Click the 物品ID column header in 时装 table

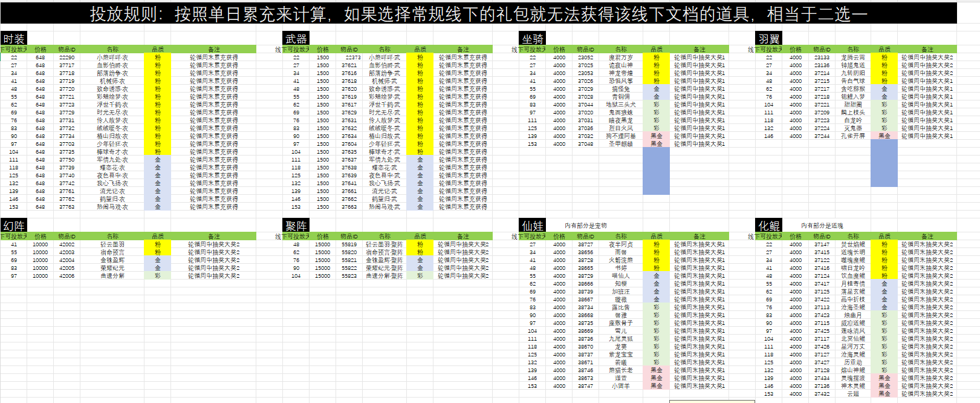[x=67, y=50]
